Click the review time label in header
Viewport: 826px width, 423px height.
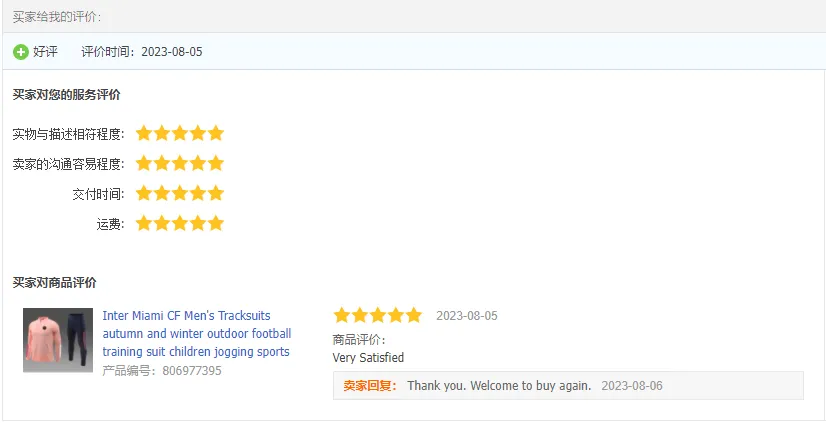tap(141, 51)
